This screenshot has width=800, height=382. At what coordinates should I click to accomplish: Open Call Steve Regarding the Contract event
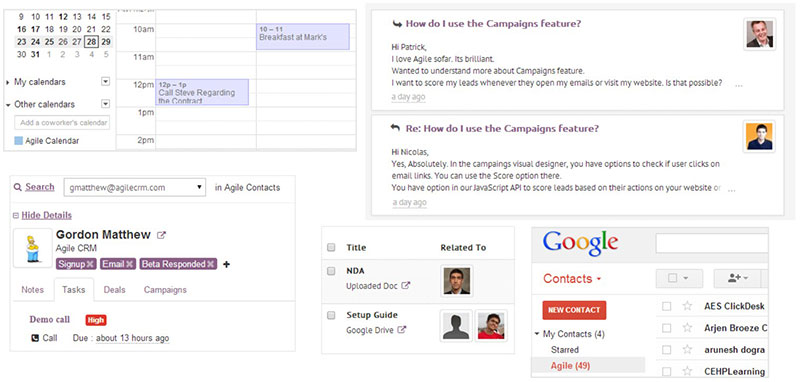(x=202, y=92)
